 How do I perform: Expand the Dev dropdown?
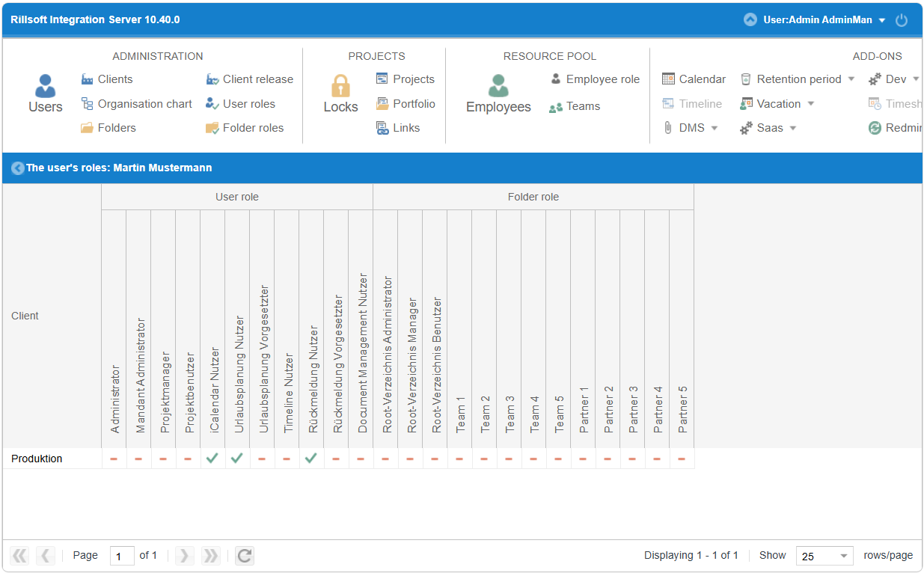click(x=916, y=79)
